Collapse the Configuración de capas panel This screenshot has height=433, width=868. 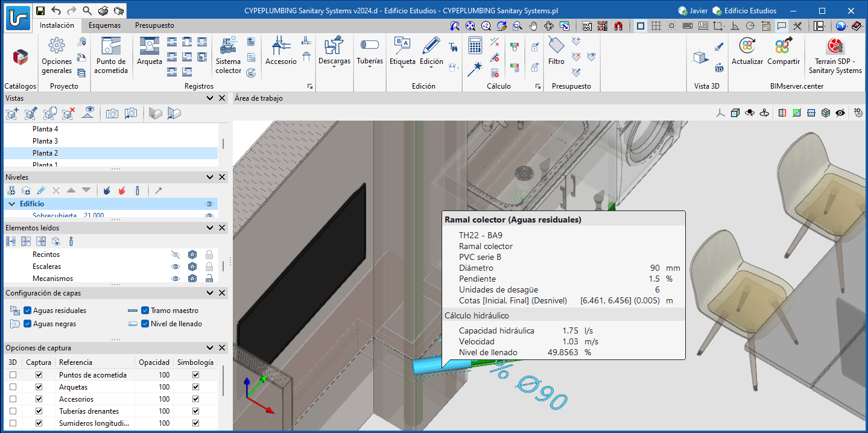[210, 293]
